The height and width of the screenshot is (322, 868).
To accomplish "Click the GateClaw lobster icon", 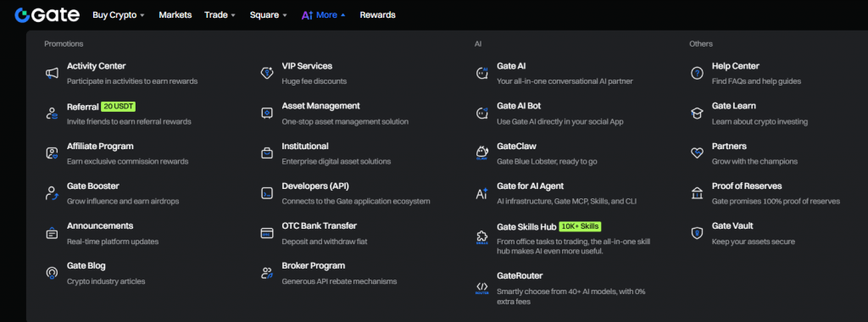I will [481, 153].
